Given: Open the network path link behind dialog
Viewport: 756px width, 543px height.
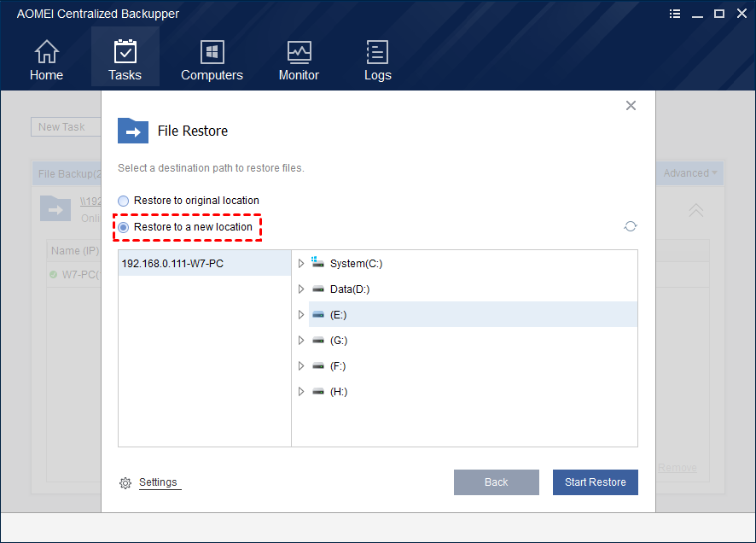Looking at the screenshot, I should click(x=90, y=201).
